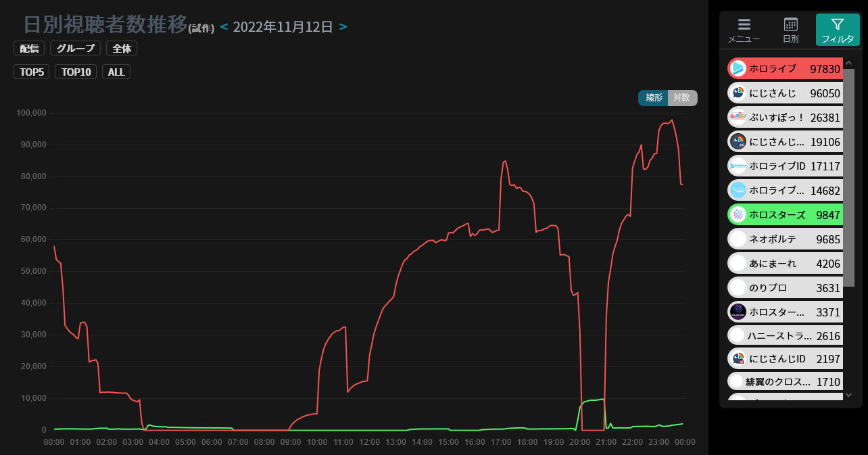The image size is (868, 455).
Task: Click the 12:00 x-axis label
Action: (370, 441)
